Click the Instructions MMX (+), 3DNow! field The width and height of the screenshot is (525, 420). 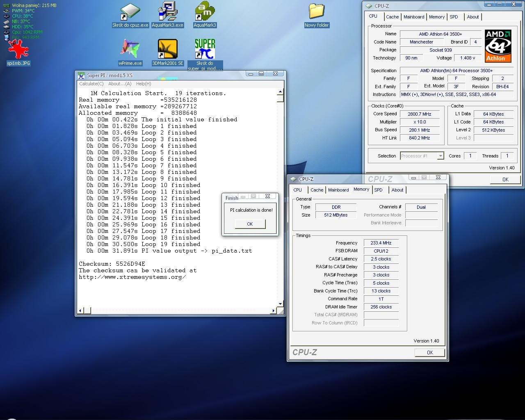click(457, 94)
